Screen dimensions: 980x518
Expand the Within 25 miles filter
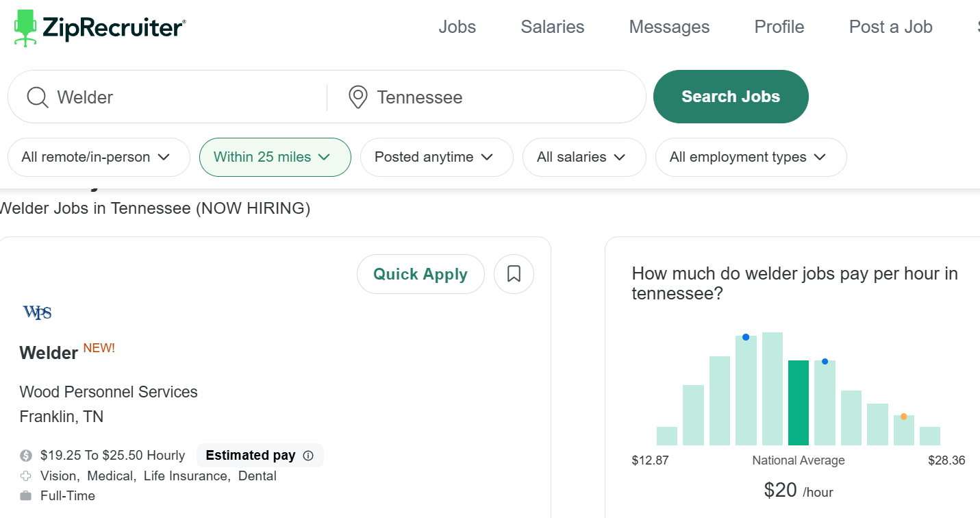pyautogui.click(x=275, y=157)
